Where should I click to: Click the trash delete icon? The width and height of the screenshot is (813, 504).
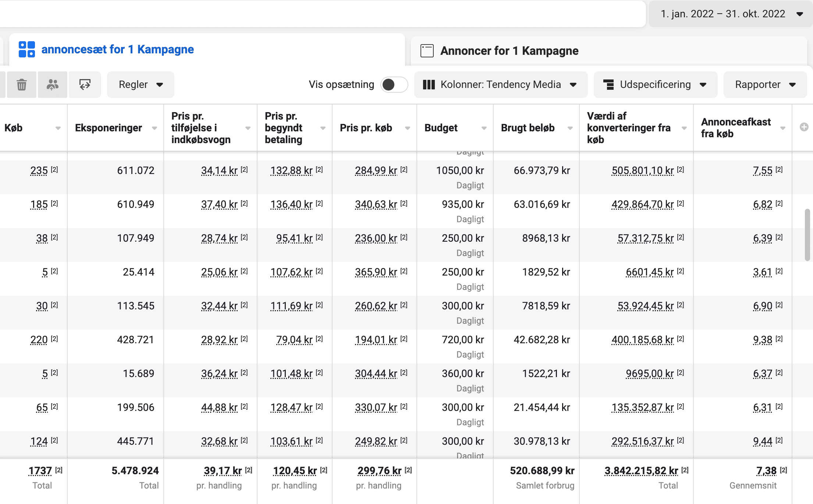tap(22, 85)
